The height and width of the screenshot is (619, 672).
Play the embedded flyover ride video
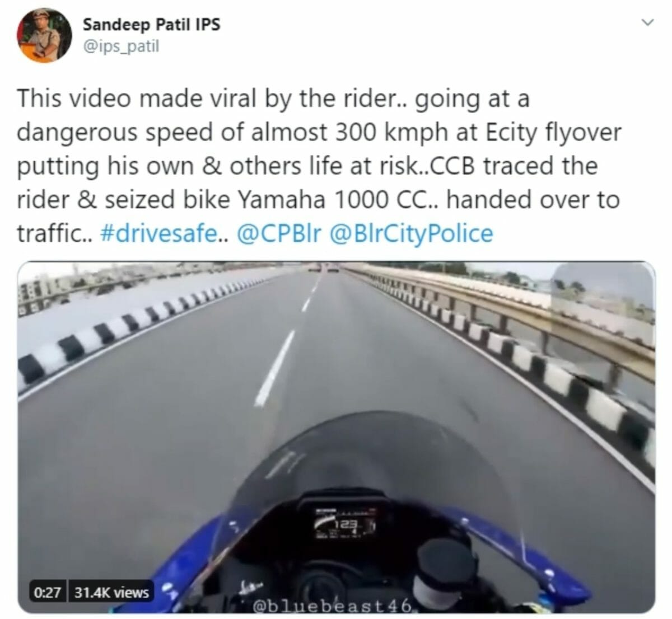336,437
